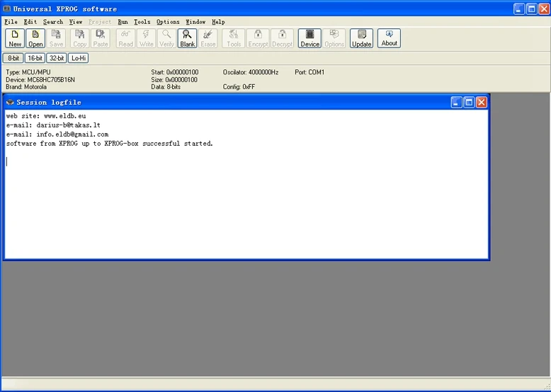Open the About toolbar icon
Image resolution: width=551 pixels, height=392 pixels.
[x=389, y=38]
